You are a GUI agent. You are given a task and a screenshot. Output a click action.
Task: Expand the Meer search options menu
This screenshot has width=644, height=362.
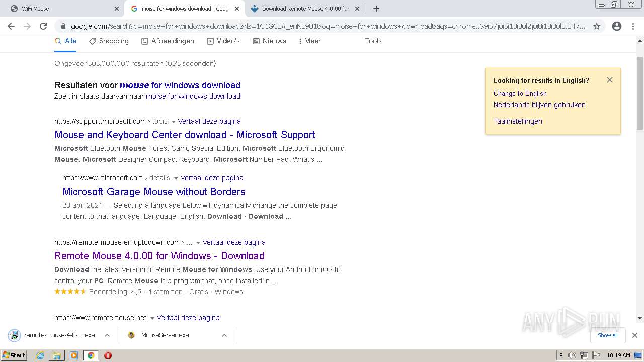309,41
